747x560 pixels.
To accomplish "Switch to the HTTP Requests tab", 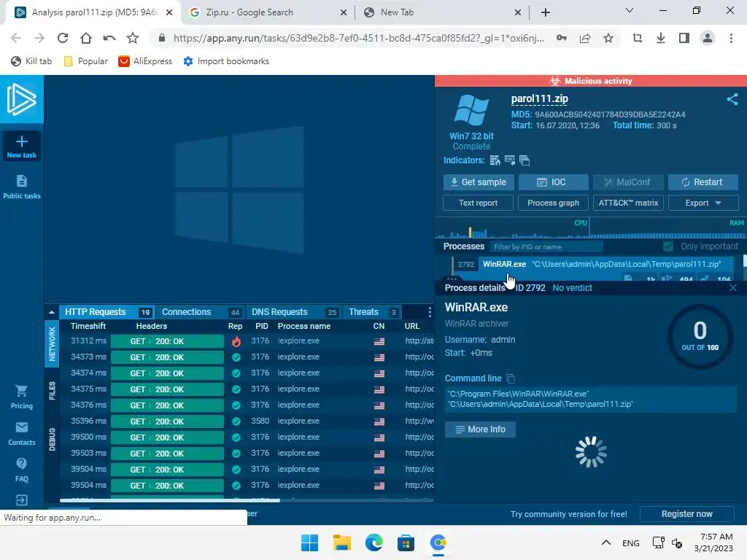I will (x=107, y=312).
